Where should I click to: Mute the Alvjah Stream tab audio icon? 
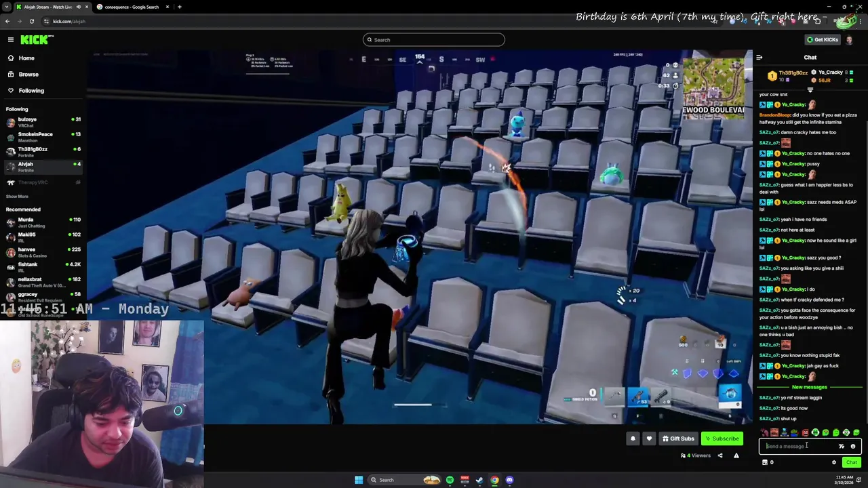pyautogui.click(x=79, y=7)
